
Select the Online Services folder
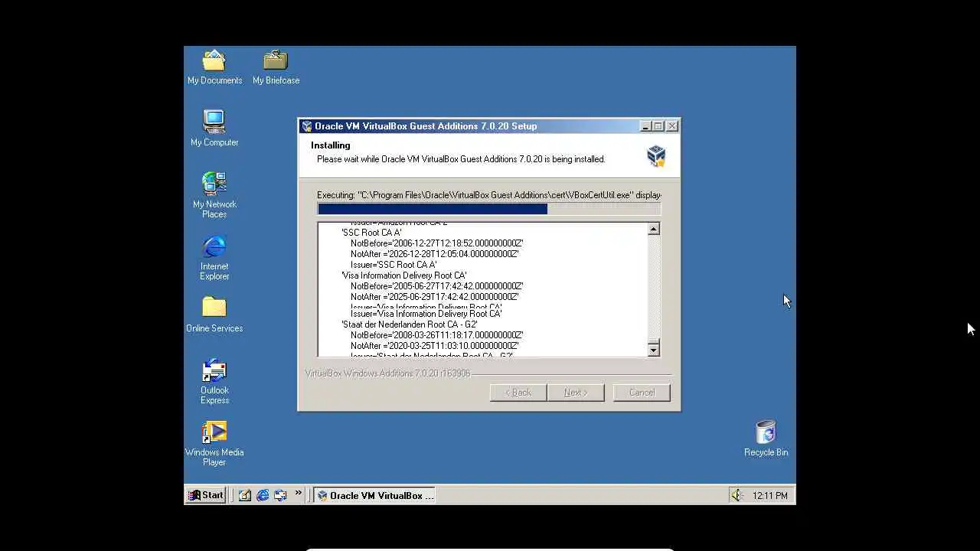tap(214, 315)
